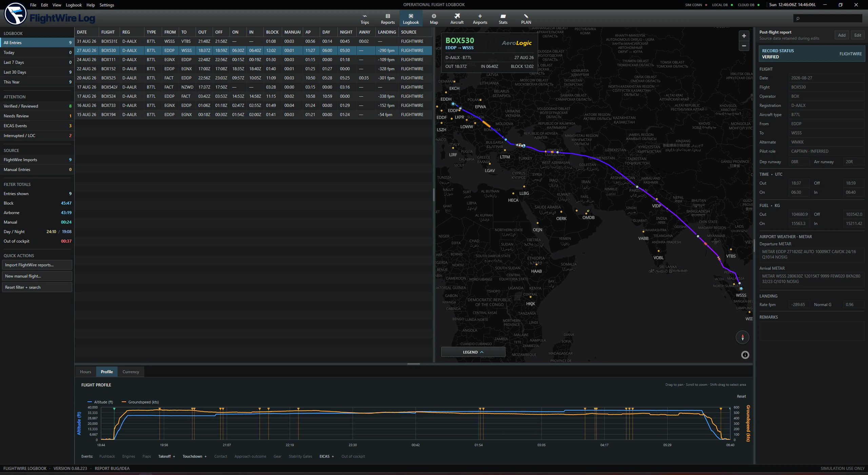868x475 pixels.
Task: Toggle the Gear event markers
Action: point(277,456)
